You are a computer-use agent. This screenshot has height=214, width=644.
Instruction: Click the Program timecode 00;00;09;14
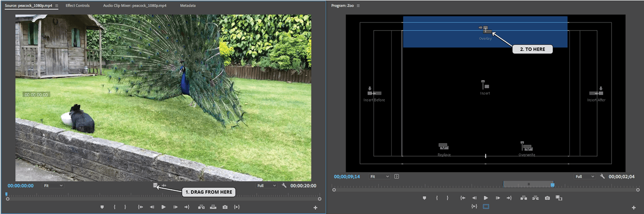[347, 176]
